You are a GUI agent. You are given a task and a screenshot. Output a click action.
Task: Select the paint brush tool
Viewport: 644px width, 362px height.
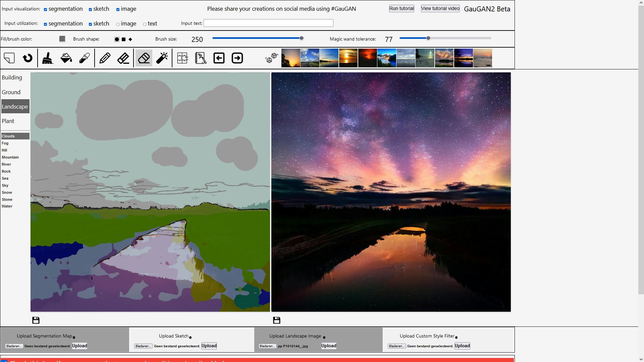pyautogui.click(x=48, y=58)
